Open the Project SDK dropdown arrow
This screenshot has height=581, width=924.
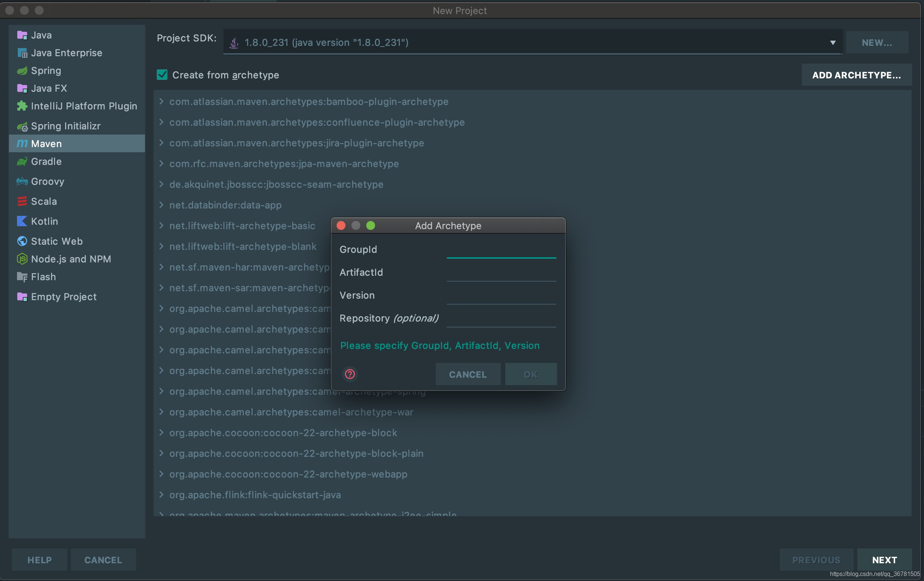coord(832,43)
